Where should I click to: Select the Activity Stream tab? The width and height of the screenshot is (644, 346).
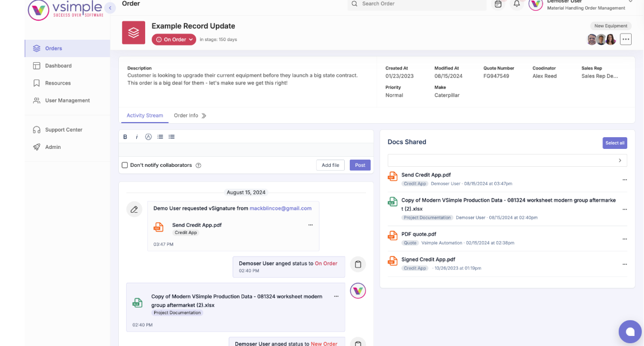[x=144, y=115]
